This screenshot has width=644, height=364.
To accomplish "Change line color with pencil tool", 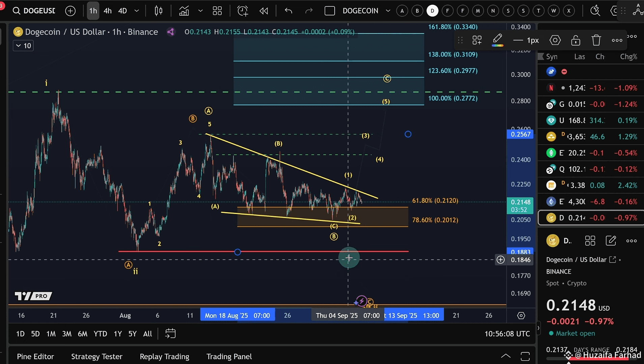I will (498, 40).
